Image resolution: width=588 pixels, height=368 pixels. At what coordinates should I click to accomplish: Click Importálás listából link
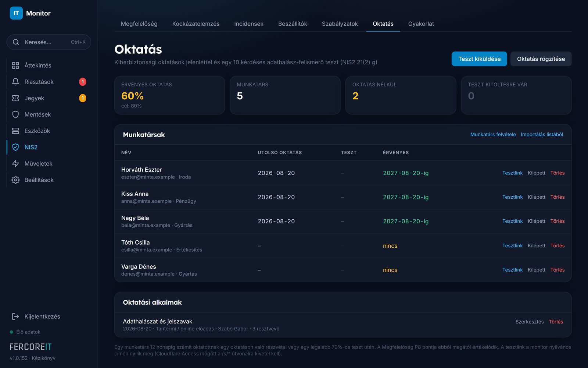tap(542, 135)
